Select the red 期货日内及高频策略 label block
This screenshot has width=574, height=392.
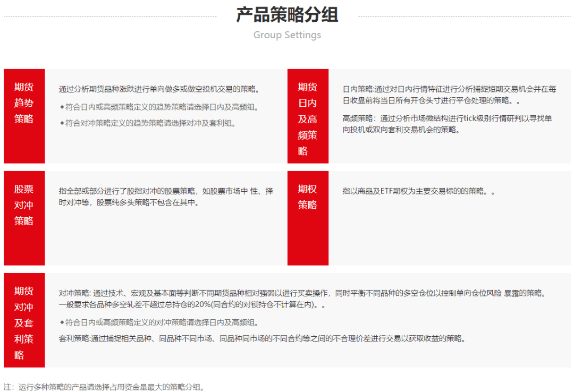click(x=308, y=116)
